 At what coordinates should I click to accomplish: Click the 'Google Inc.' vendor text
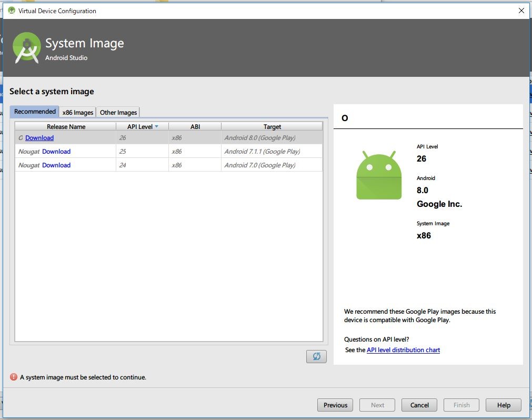(439, 204)
